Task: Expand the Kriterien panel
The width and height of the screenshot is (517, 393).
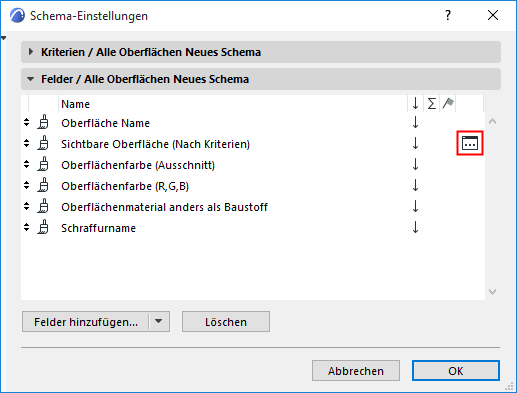Action: click(x=31, y=52)
